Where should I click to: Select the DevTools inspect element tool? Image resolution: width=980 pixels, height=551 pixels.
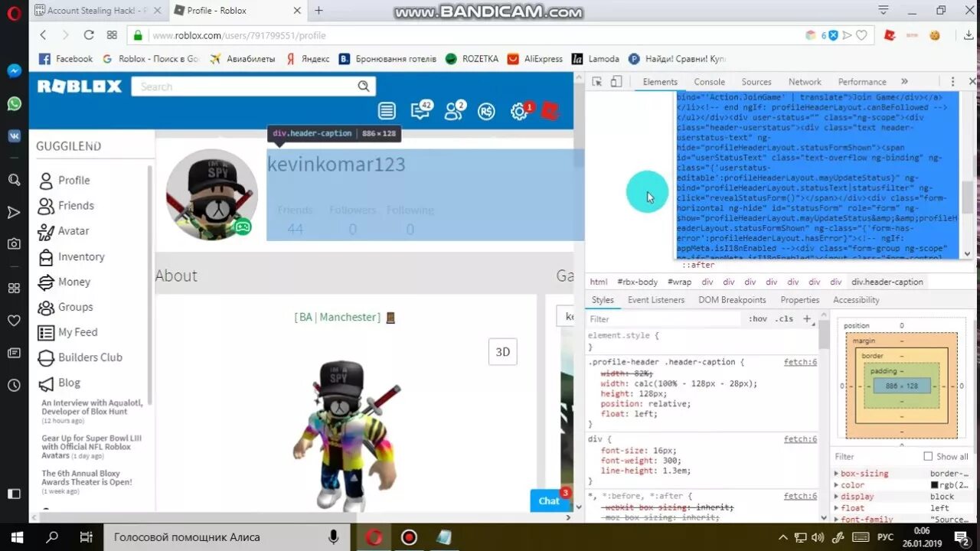click(x=596, y=82)
